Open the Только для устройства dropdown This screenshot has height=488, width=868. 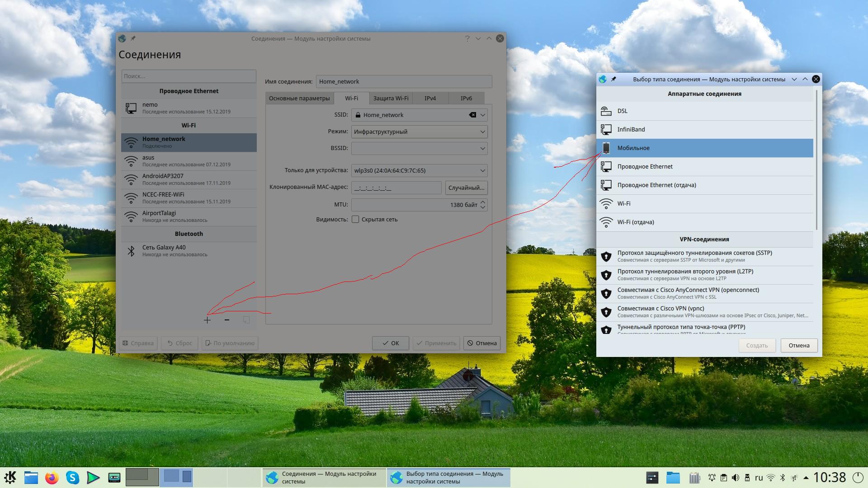[419, 171]
